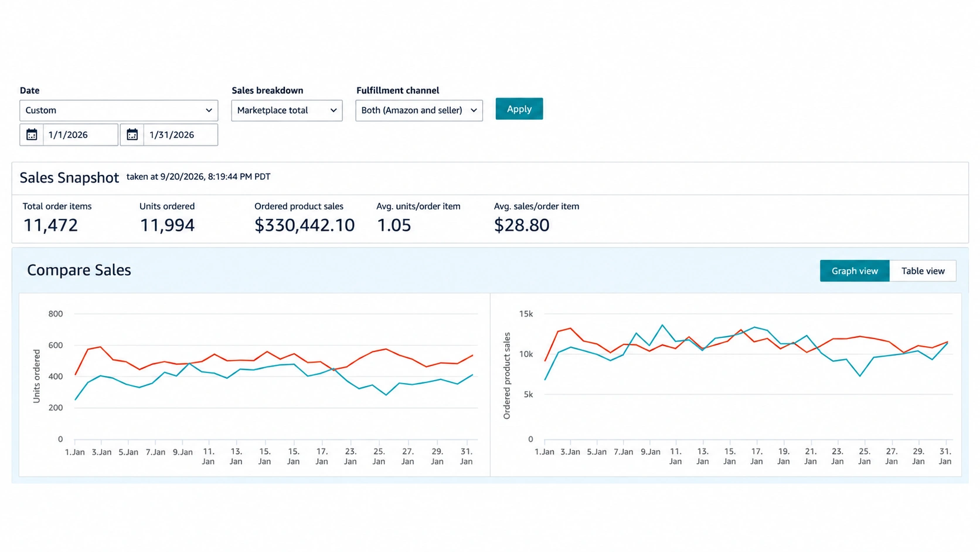Expand the Date range dropdown showing Custom
Viewport: 980px width, 552px height.
pyautogui.click(x=119, y=110)
